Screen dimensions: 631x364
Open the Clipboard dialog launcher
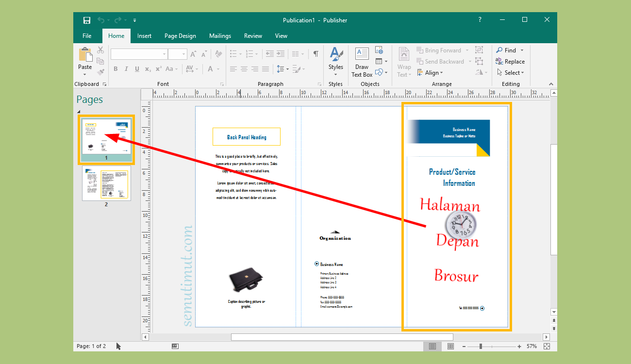pyautogui.click(x=104, y=84)
